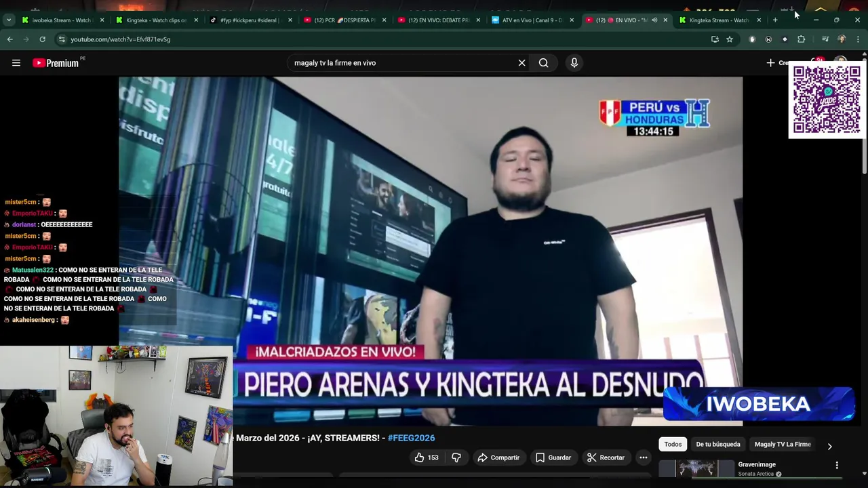The image size is (868, 488).
Task: Open Gravenimage video title in sidebar
Action: tap(757, 464)
